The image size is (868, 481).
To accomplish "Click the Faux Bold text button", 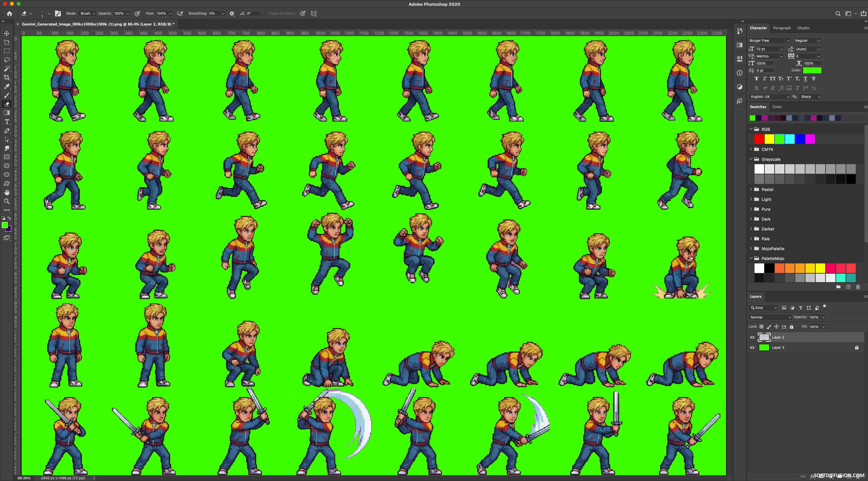I will tap(756, 79).
